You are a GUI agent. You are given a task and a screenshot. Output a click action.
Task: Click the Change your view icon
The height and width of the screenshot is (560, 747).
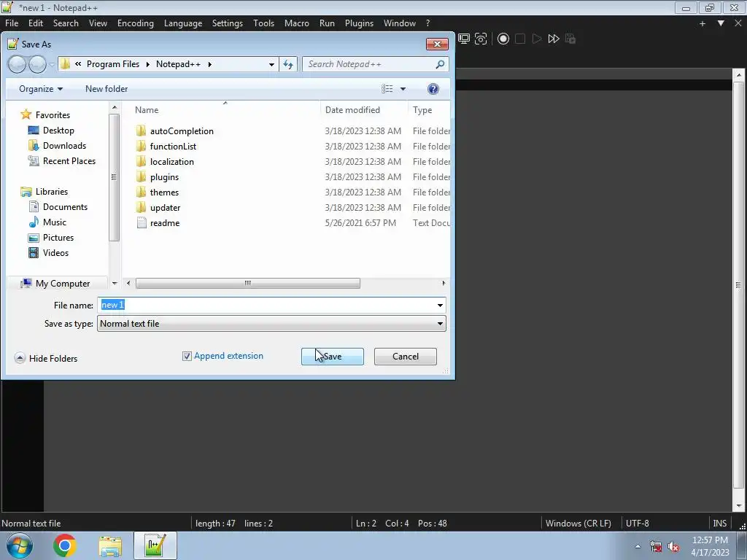[x=387, y=88]
